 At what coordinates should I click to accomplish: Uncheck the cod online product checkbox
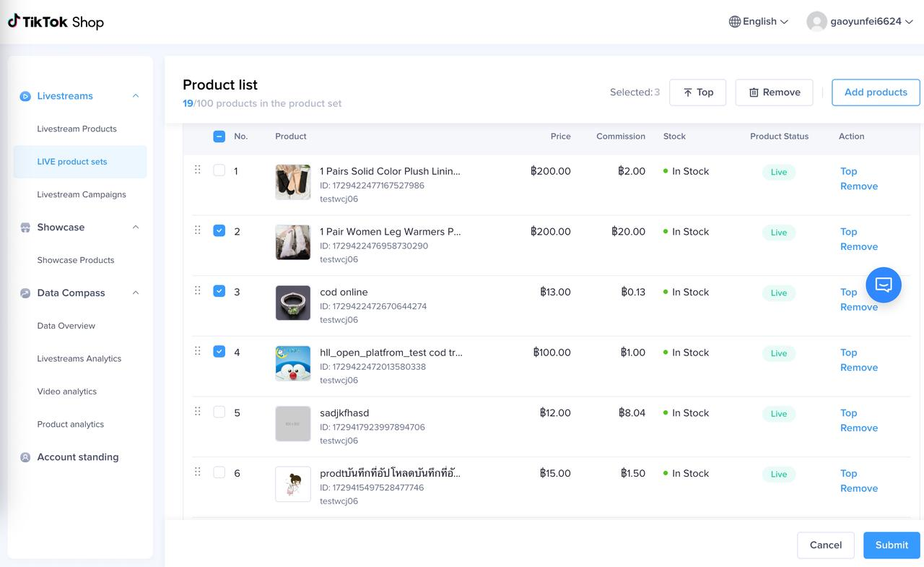click(219, 291)
